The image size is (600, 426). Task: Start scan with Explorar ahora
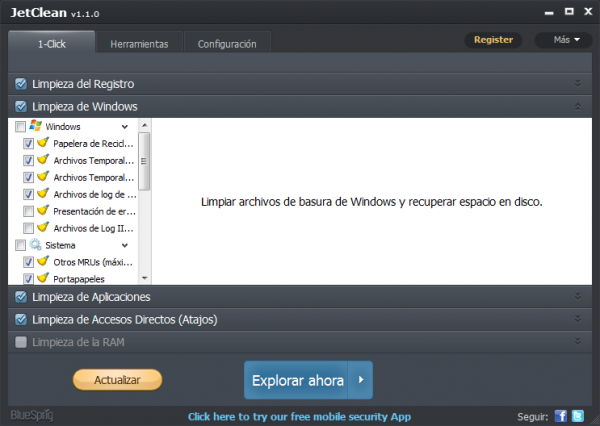[296, 380]
